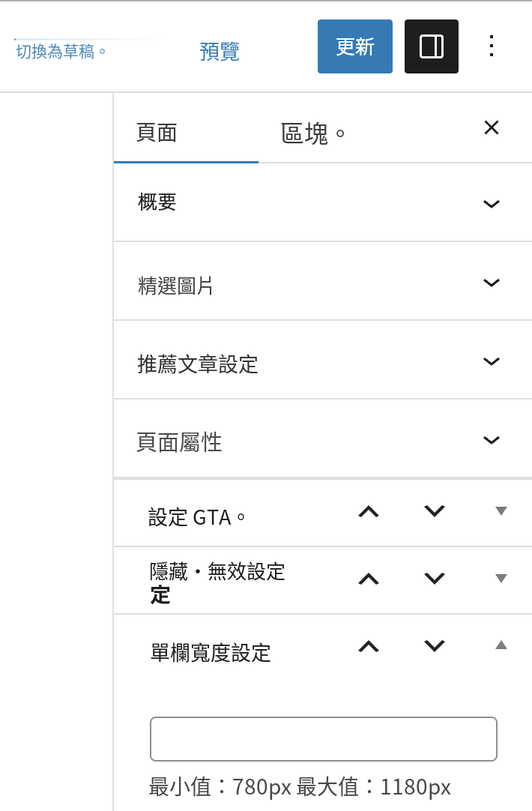The width and height of the screenshot is (532, 811).
Task: Move 隱藏・無效設定 panel up
Action: [369, 579]
